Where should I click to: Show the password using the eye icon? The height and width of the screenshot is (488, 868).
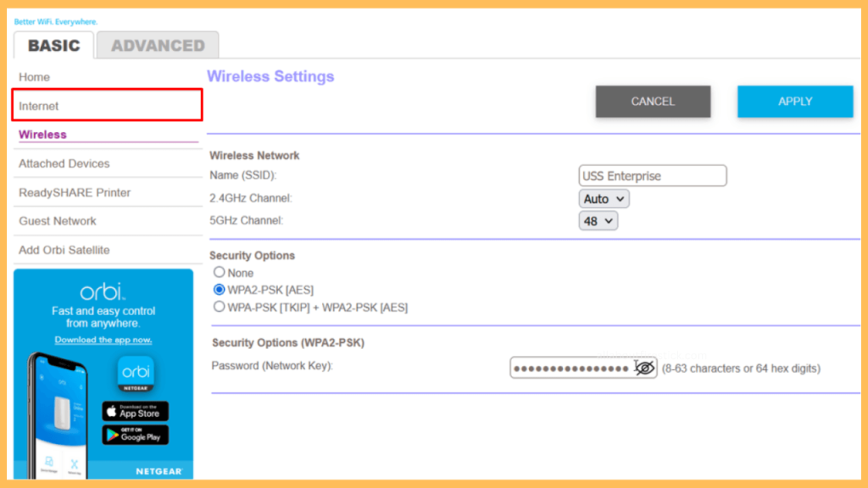643,368
